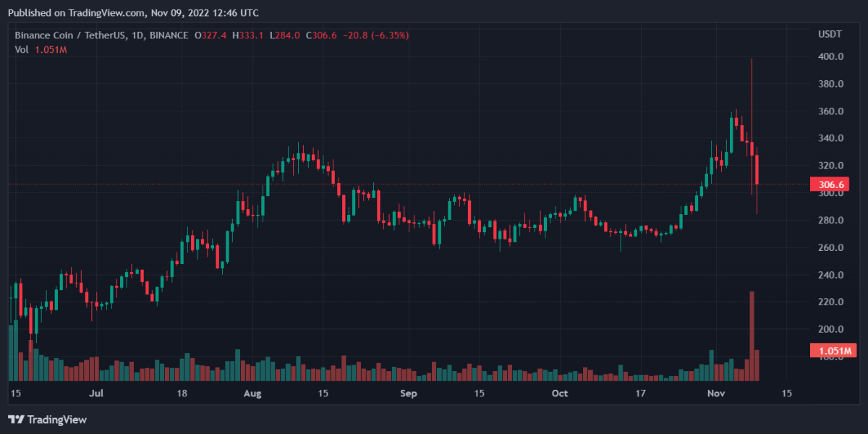Click the close value C306.6

(323, 35)
